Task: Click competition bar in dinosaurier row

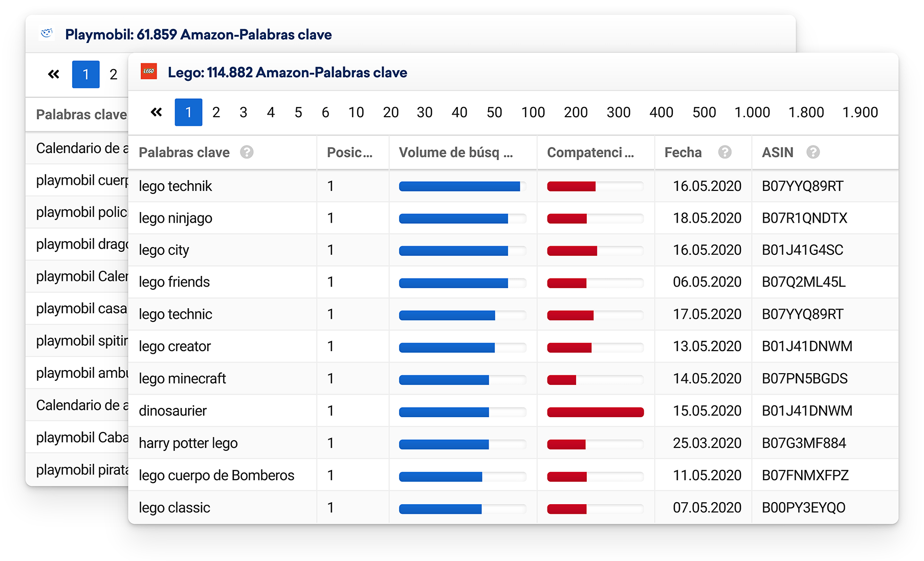Action: (595, 412)
